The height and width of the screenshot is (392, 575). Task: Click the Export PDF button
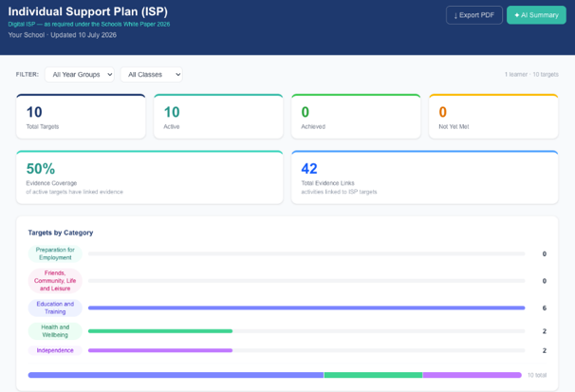[473, 15]
